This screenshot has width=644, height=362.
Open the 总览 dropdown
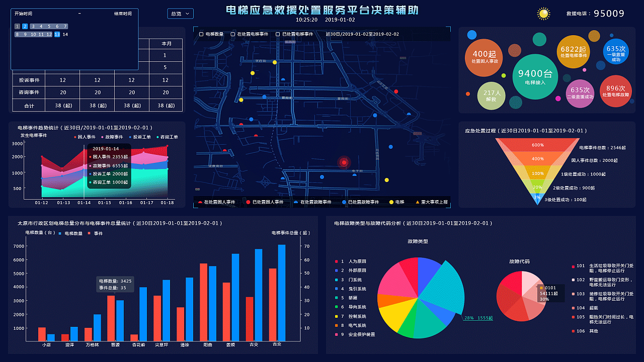tap(180, 14)
